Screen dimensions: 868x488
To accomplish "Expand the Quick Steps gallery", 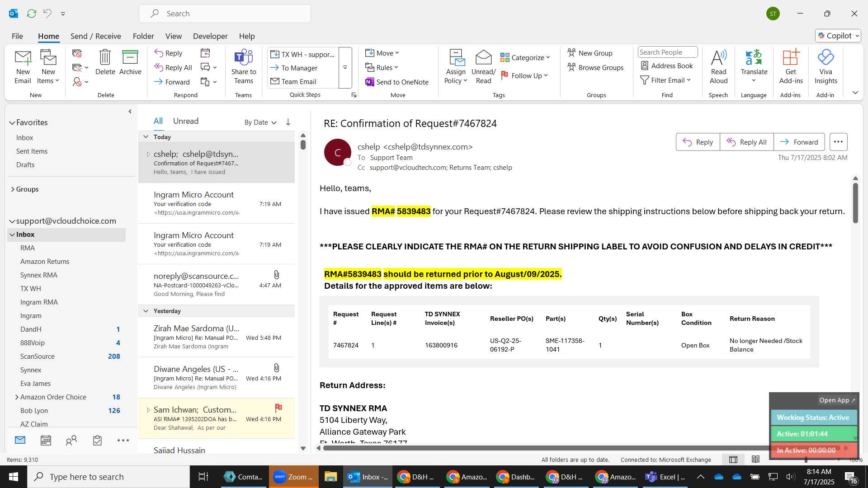I will tap(345, 68).
